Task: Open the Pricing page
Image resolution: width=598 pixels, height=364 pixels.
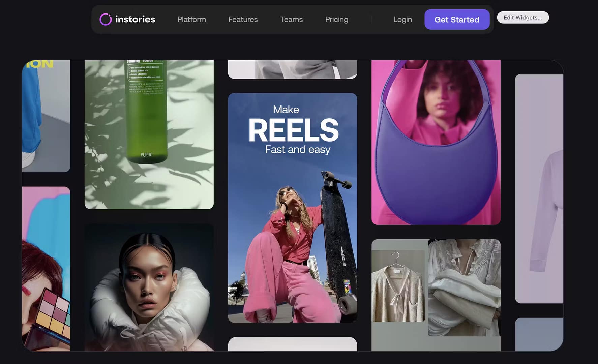Action: click(x=336, y=20)
